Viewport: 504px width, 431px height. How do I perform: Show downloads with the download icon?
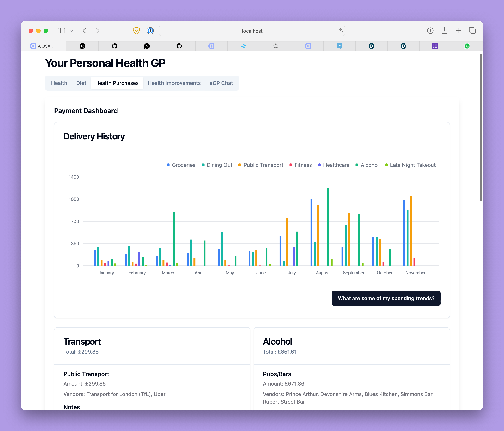430,31
